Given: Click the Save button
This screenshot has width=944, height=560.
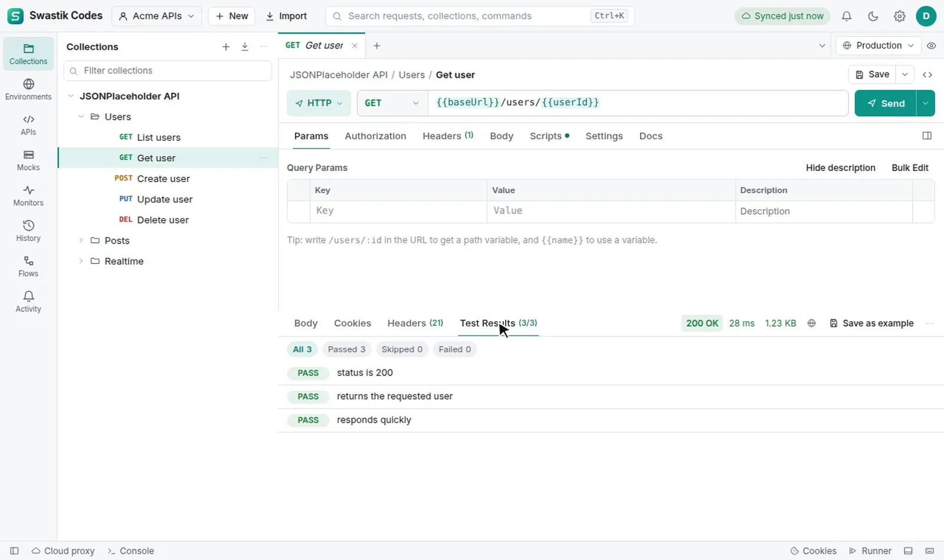Looking at the screenshot, I should [872, 74].
